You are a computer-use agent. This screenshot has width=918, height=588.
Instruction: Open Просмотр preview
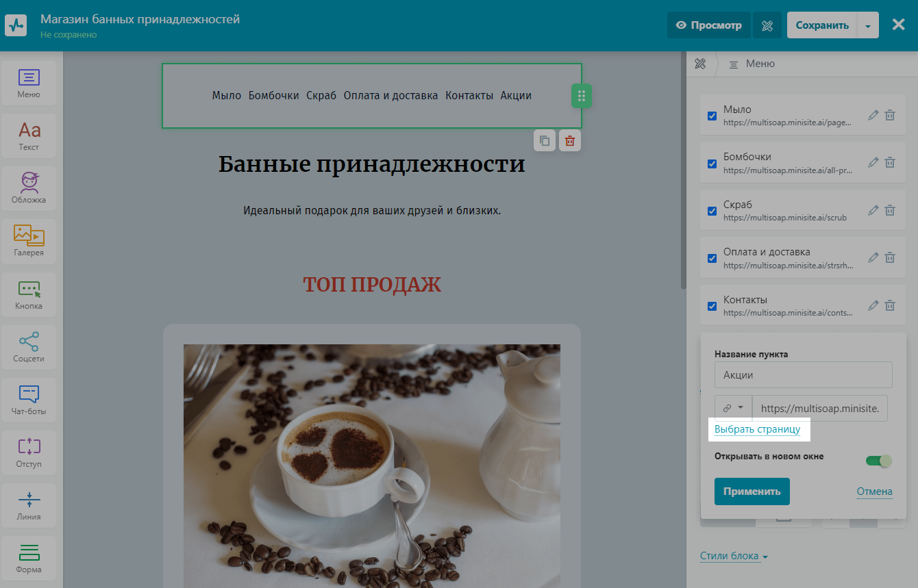click(x=709, y=25)
